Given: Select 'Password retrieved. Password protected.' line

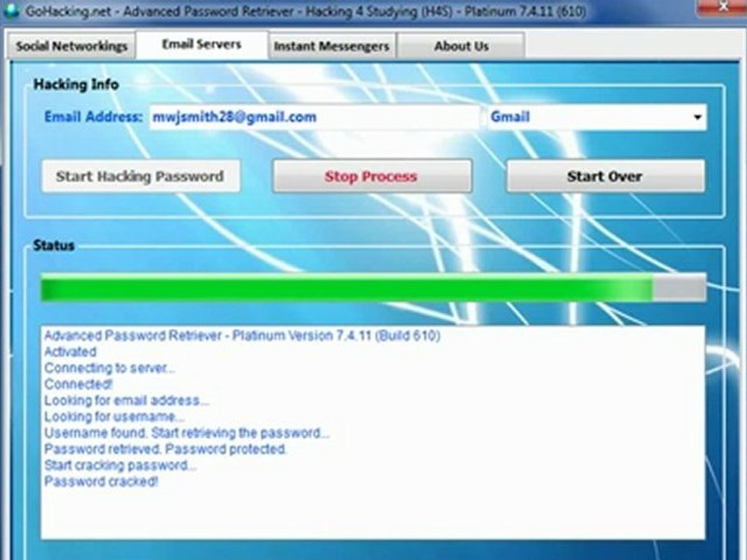Looking at the screenshot, I should [165, 449].
